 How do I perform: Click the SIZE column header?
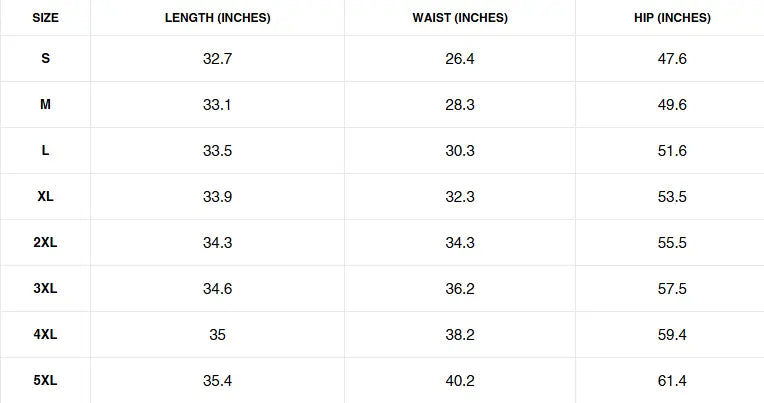coord(45,18)
